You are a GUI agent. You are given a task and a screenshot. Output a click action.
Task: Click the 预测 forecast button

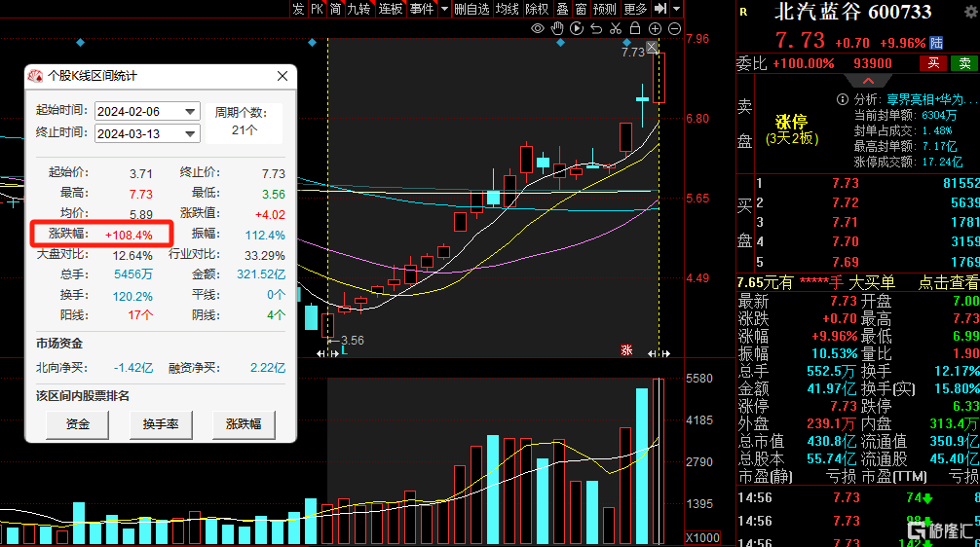point(604,9)
